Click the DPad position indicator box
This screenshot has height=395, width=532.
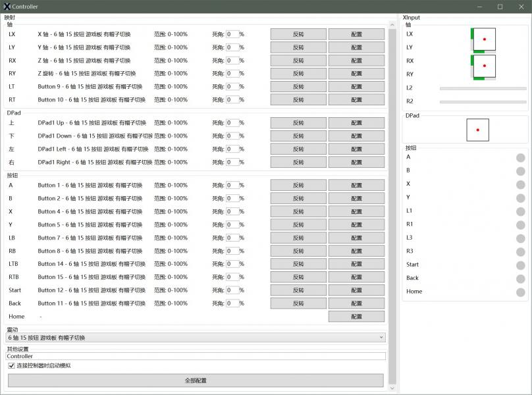point(477,130)
